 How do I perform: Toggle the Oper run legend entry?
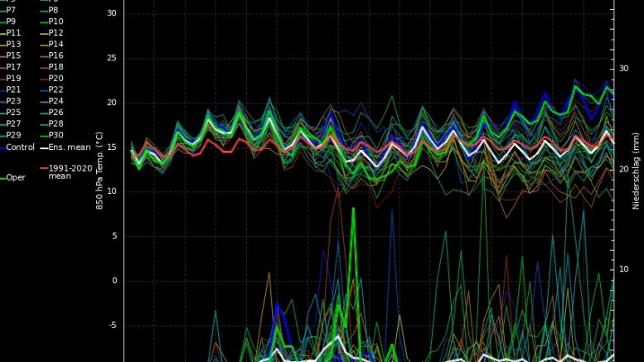[15, 177]
